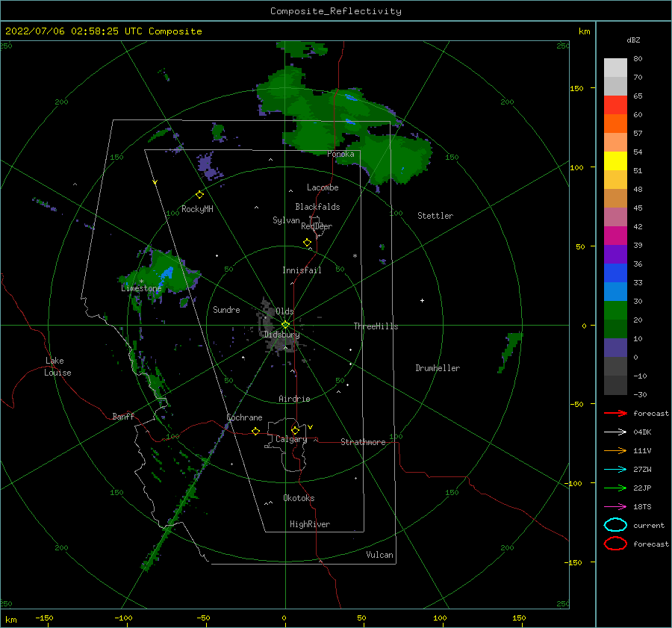Click the yellow V marker right of Calgary diamond
The image size is (672, 628).
pyautogui.click(x=310, y=427)
